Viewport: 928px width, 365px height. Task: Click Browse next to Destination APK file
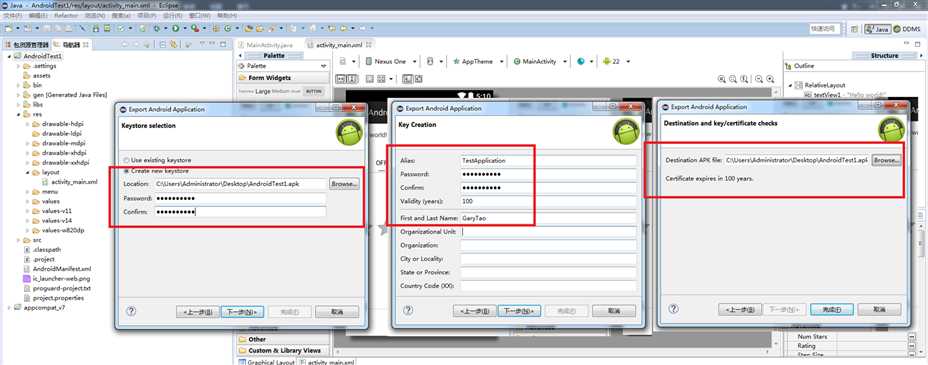click(x=887, y=160)
